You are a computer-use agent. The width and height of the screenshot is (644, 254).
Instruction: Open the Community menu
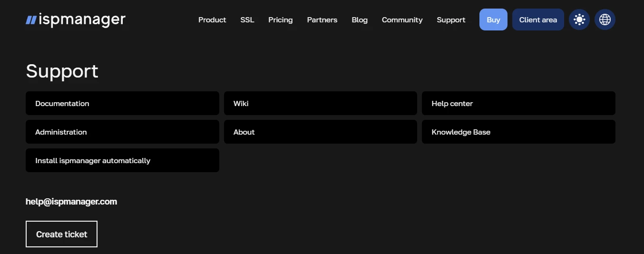(x=402, y=20)
